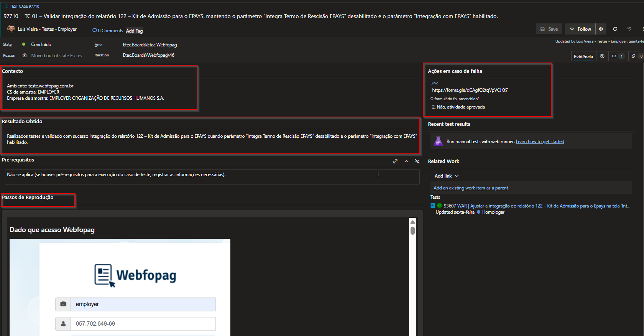
Task: Click the Webfopag logo image
Action: [135, 275]
